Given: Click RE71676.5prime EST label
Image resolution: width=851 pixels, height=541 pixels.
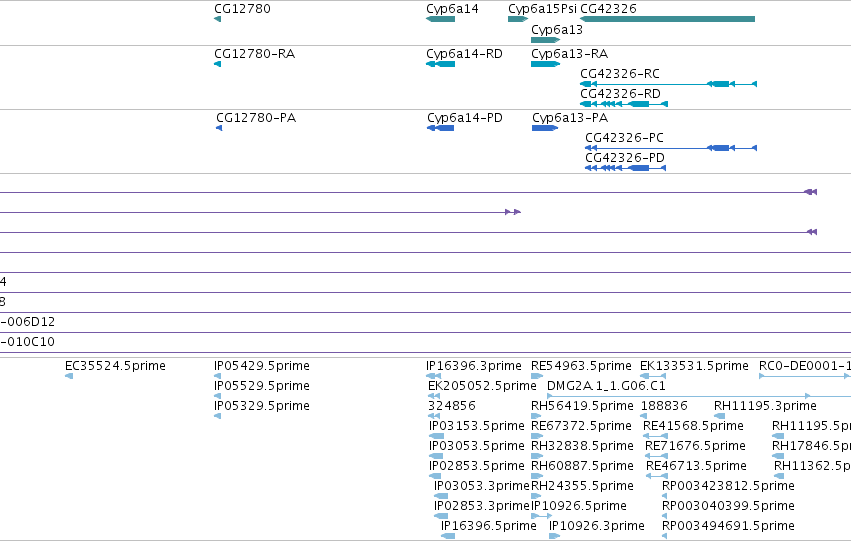Looking at the screenshot, I should [x=695, y=446].
